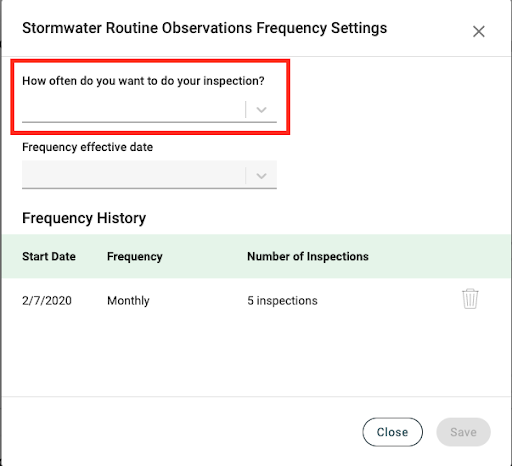Open the Frequency effective date chevron
Viewport: 512px width, 466px height.
261,176
